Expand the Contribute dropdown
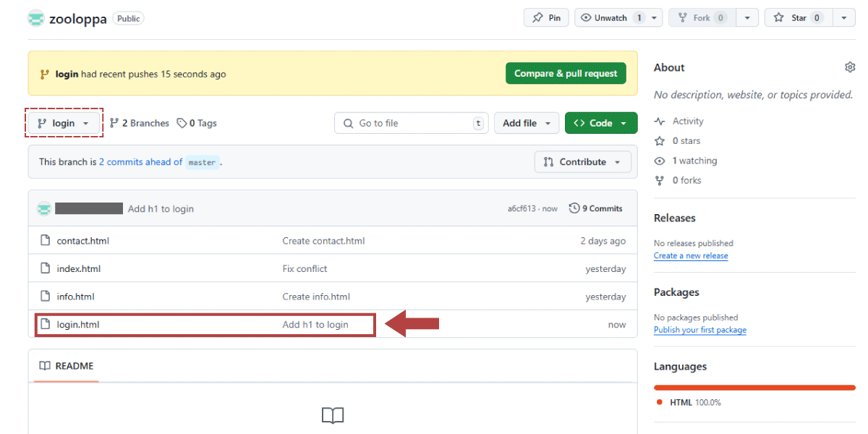This screenshot has width=868, height=434. 582,162
